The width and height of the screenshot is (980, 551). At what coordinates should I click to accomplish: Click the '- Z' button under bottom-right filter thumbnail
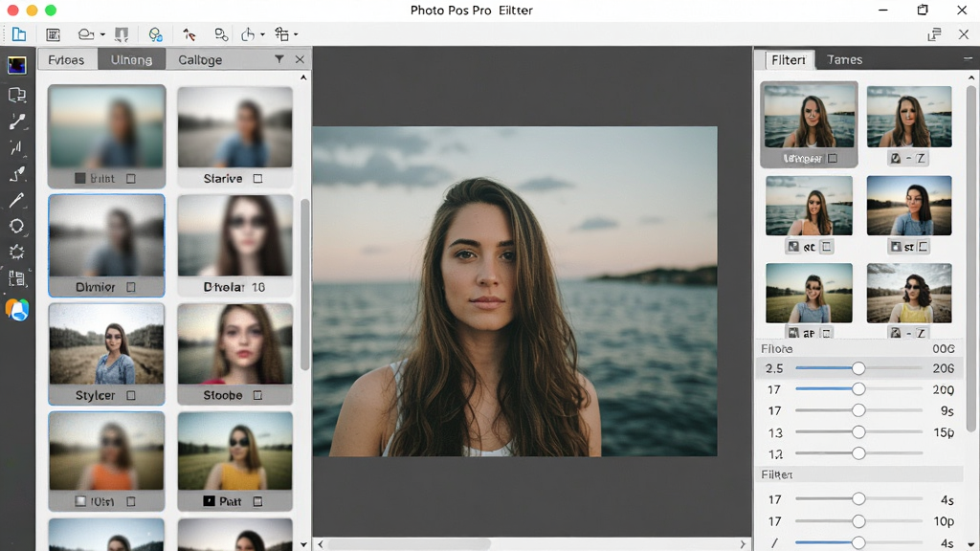coord(908,334)
